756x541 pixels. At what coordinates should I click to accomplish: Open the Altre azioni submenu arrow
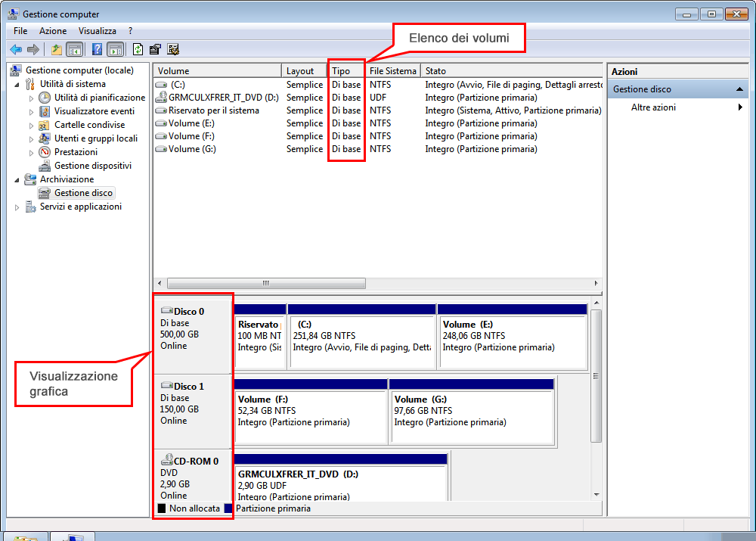[740, 107]
